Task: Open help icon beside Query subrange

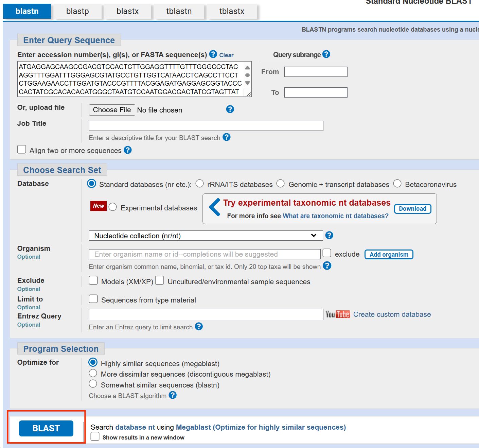Action: point(326,54)
